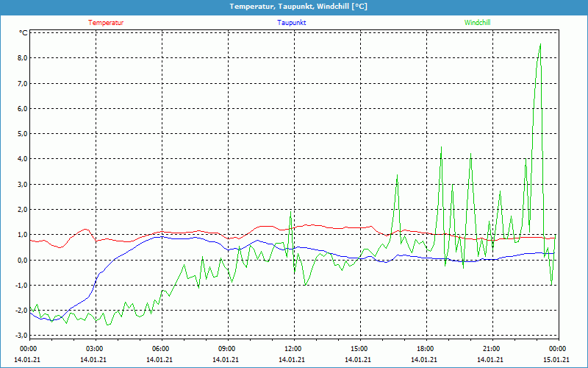588x368 pixels.
Task: Click the 12:00 time axis label
Action: coord(293,349)
